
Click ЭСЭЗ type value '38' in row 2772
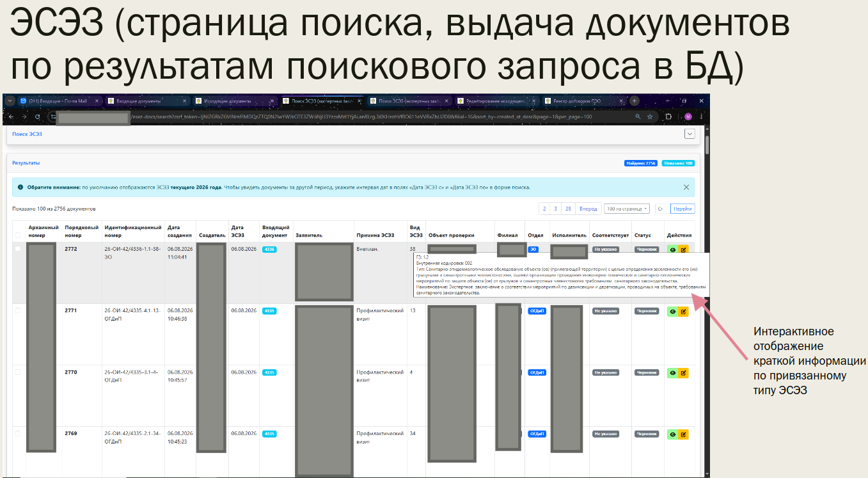(413, 249)
